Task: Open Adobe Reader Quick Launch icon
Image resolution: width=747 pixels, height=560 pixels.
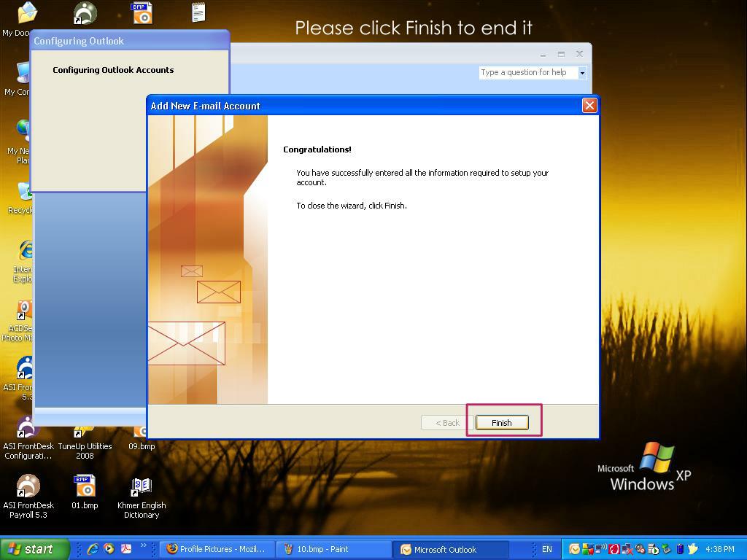Action: tap(125, 549)
